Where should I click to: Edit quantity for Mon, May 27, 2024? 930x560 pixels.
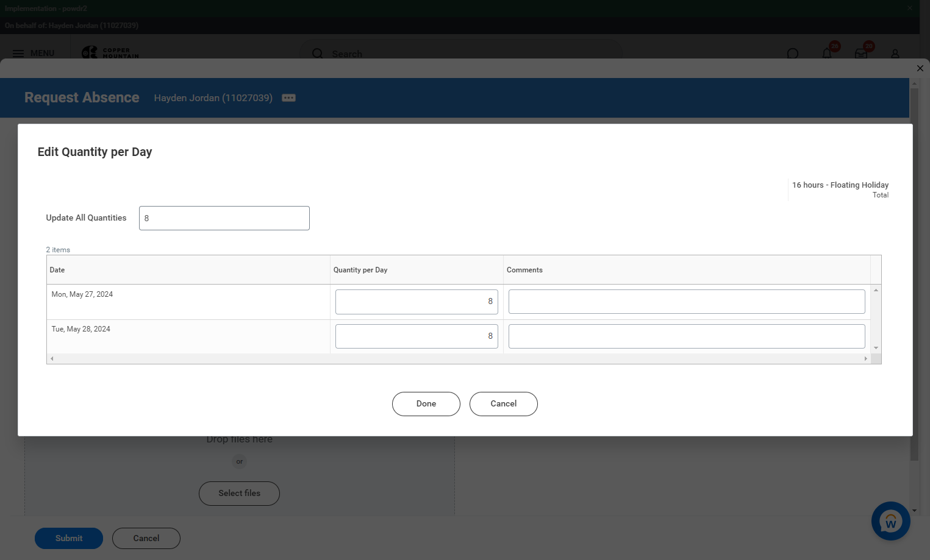tap(417, 302)
